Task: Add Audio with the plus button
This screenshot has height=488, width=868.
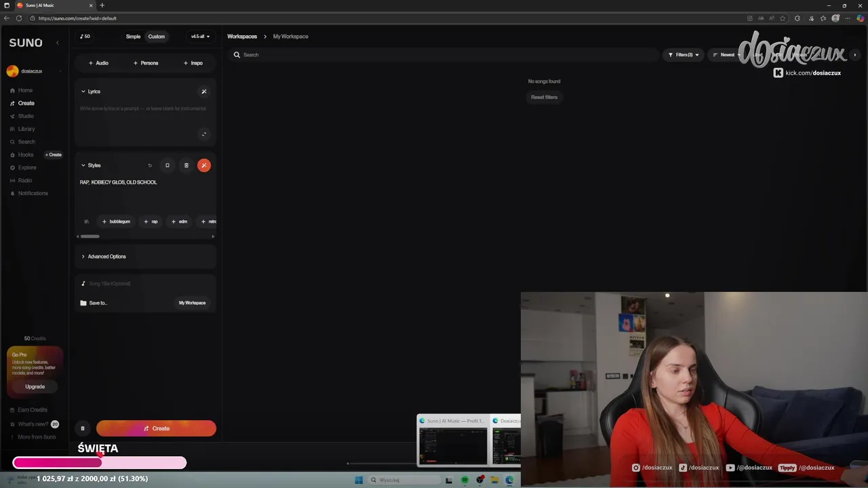Action: pyautogui.click(x=98, y=63)
